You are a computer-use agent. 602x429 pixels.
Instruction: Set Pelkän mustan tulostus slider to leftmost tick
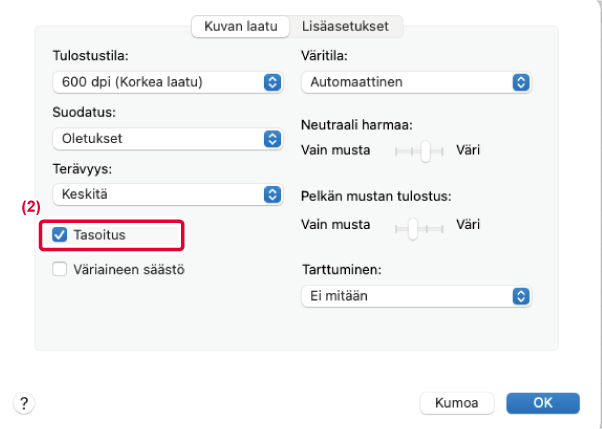(397, 226)
